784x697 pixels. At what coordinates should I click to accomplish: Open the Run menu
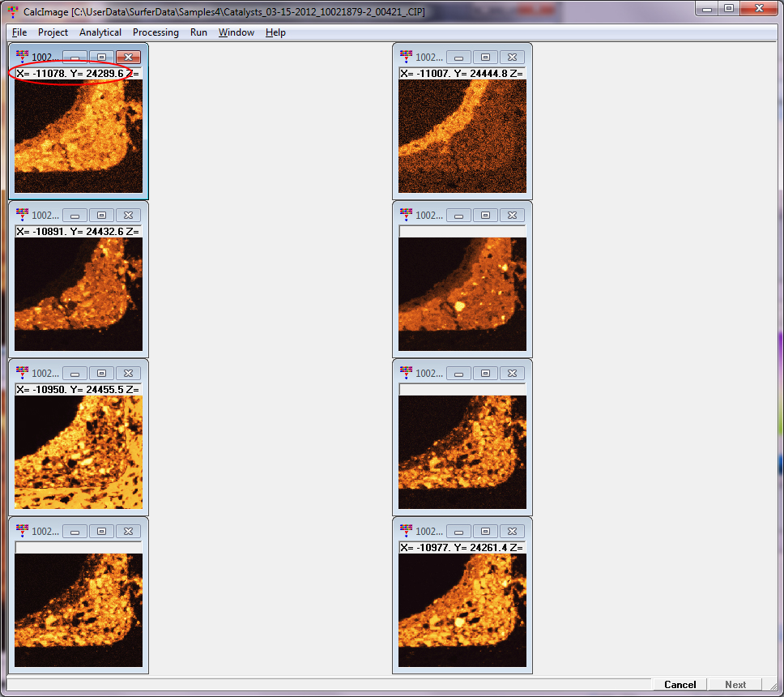tap(198, 32)
